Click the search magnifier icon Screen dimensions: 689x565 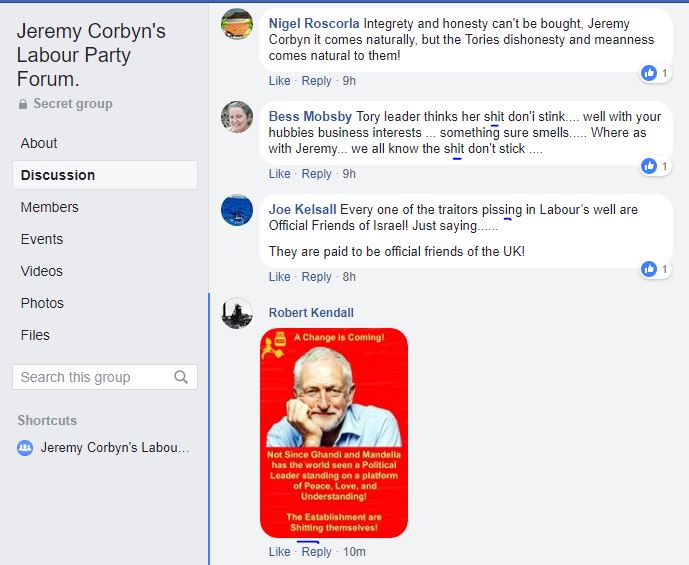pos(181,377)
